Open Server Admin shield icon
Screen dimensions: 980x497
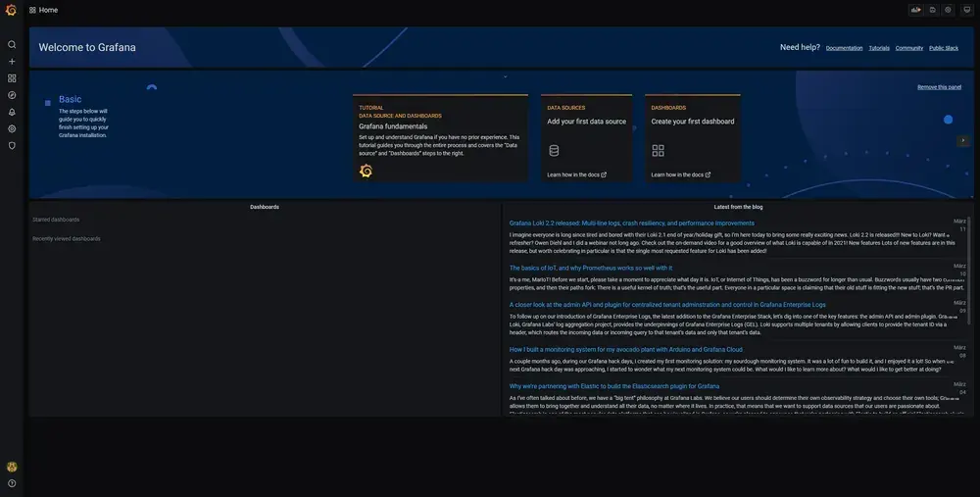pyautogui.click(x=12, y=145)
